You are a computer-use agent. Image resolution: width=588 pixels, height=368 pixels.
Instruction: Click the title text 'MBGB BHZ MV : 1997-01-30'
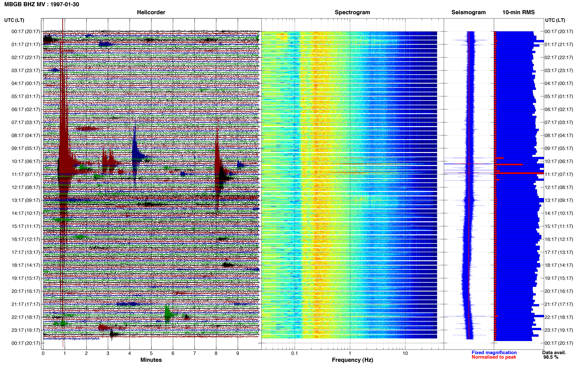(x=42, y=4)
